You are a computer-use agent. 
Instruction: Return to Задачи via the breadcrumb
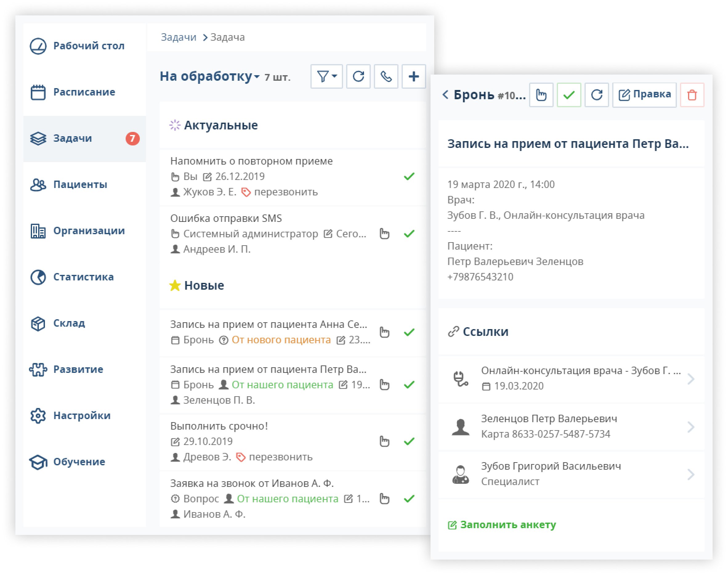click(x=179, y=37)
